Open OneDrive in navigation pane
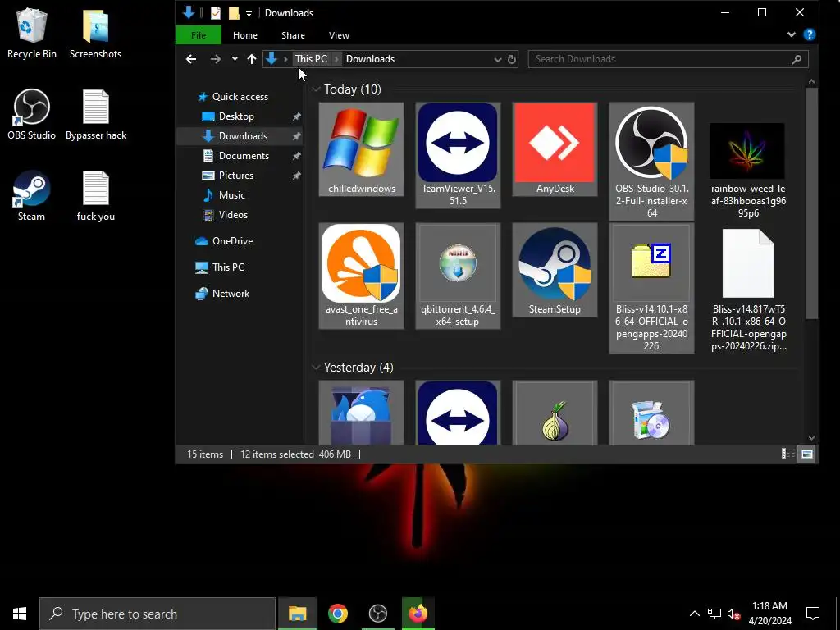Viewport: 840px width, 630px height. click(232, 241)
